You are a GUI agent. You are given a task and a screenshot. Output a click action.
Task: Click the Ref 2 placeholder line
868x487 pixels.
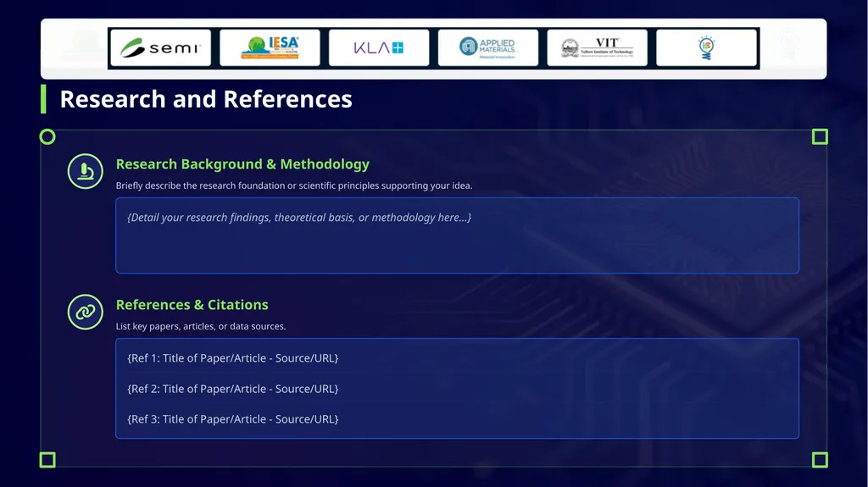pyautogui.click(x=232, y=389)
